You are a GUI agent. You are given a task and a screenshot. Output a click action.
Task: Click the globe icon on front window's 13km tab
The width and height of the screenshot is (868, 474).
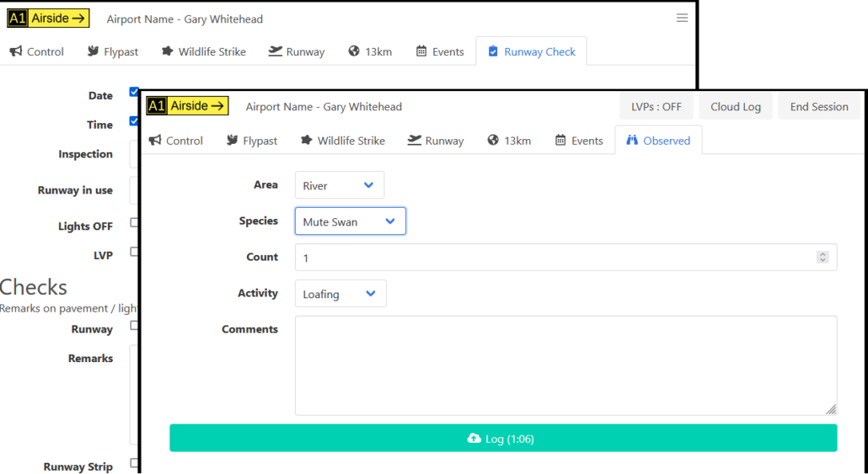(x=493, y=141)
